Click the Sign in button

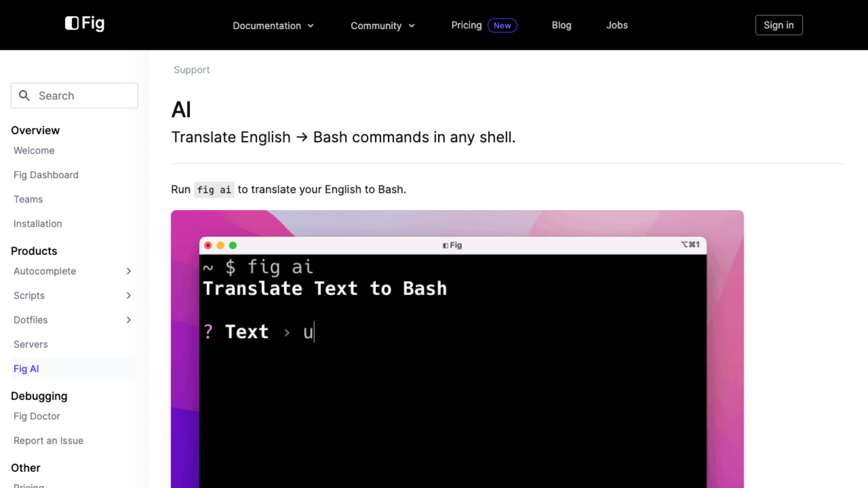click(x=779, y=25)
